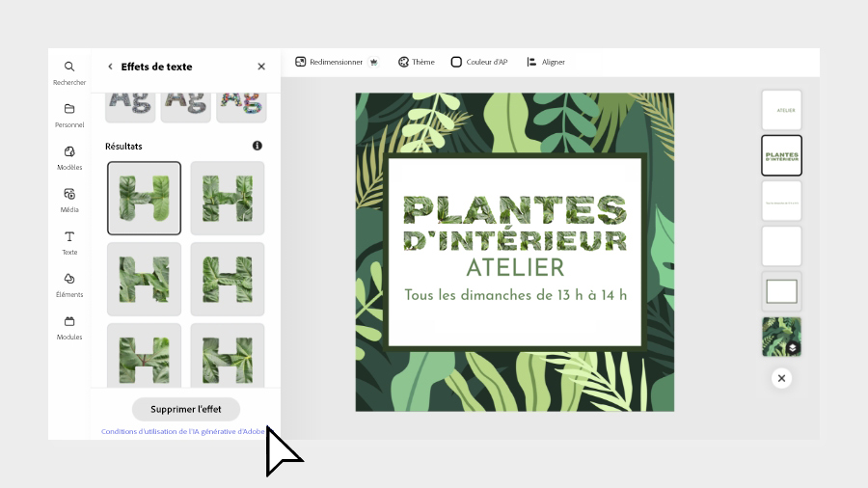868x488 pixels.
Task: Open the Éléments sidebar item
Action: pyautogui.click(x=69, y=285)
